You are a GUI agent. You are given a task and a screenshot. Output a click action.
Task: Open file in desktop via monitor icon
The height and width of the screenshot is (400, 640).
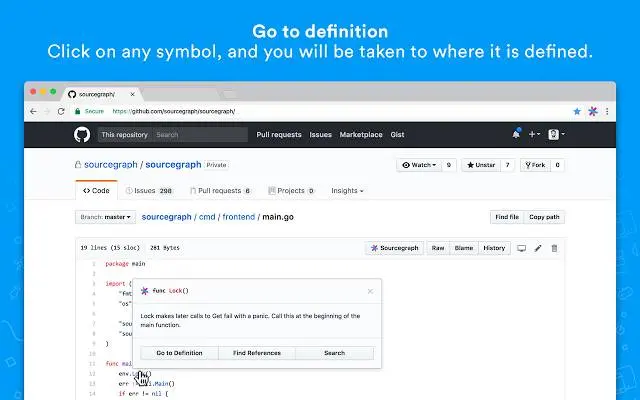pos(521,248)
